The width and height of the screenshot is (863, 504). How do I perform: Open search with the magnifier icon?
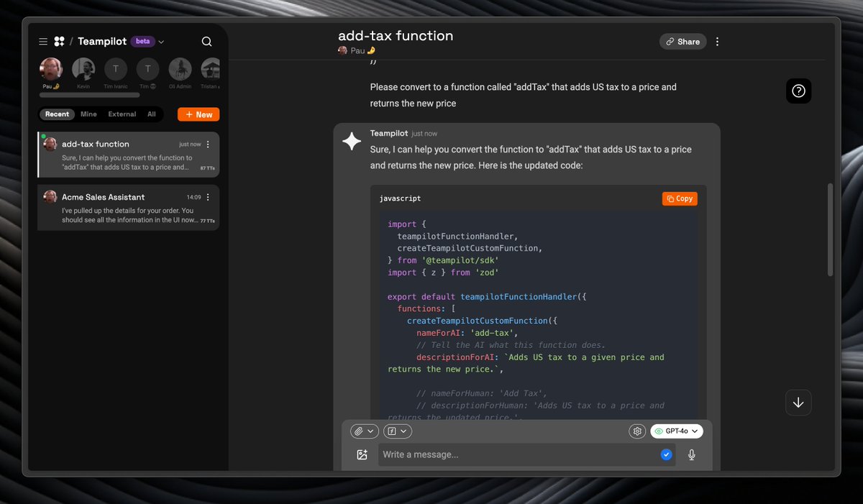pos(206,42)
